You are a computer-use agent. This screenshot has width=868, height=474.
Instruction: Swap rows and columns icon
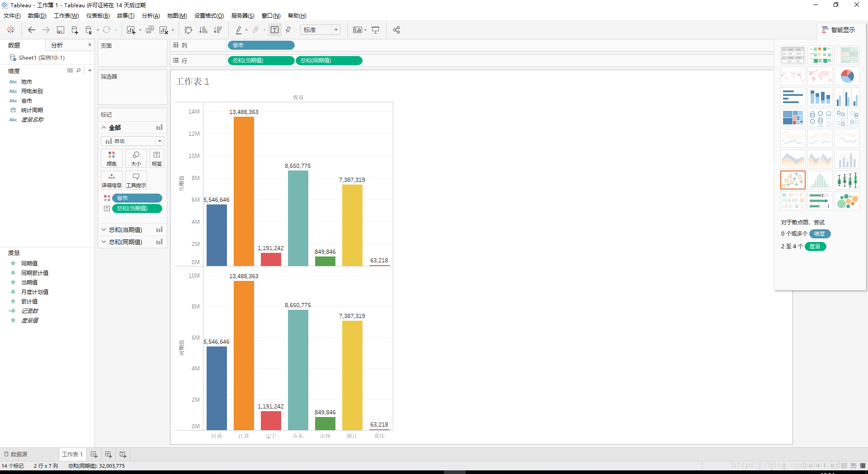(189, 30)
